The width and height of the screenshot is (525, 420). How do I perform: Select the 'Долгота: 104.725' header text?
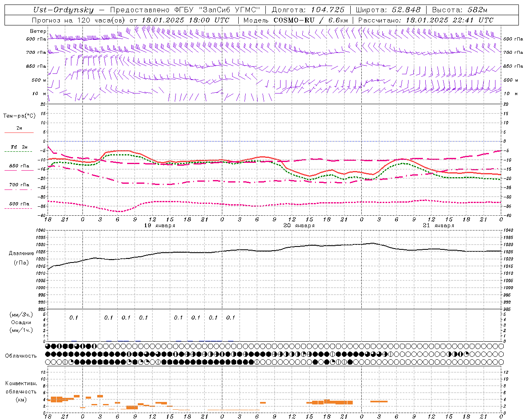click(x=308, y=10)
